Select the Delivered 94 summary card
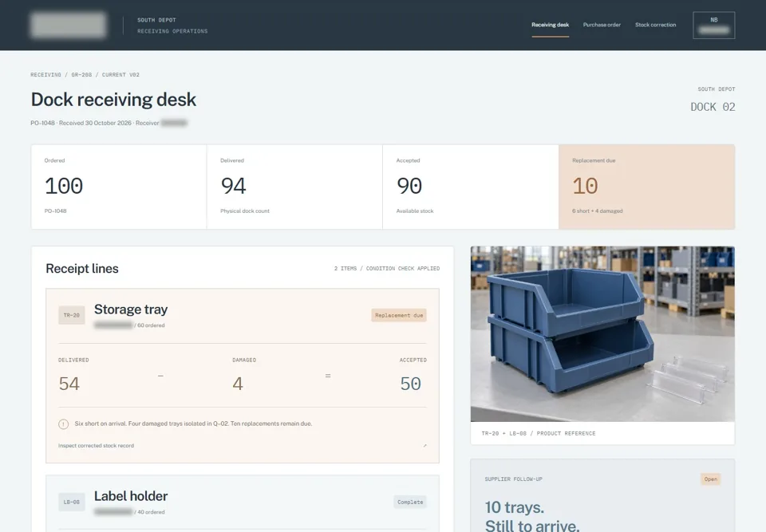This screenshot has height=532, width=766. [294, 187]
